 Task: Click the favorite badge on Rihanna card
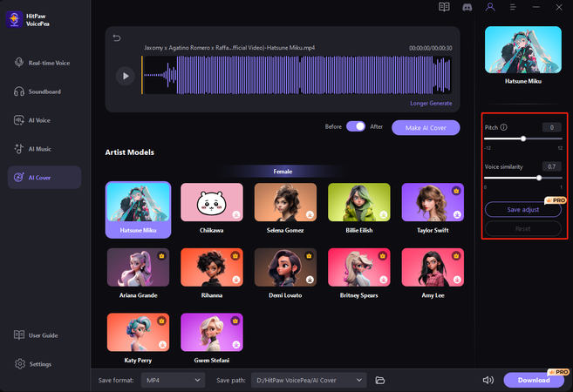236,280
